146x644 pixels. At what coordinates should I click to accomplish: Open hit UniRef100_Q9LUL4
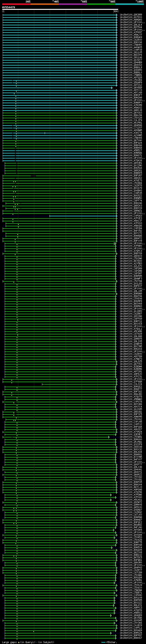pos(131,25)
